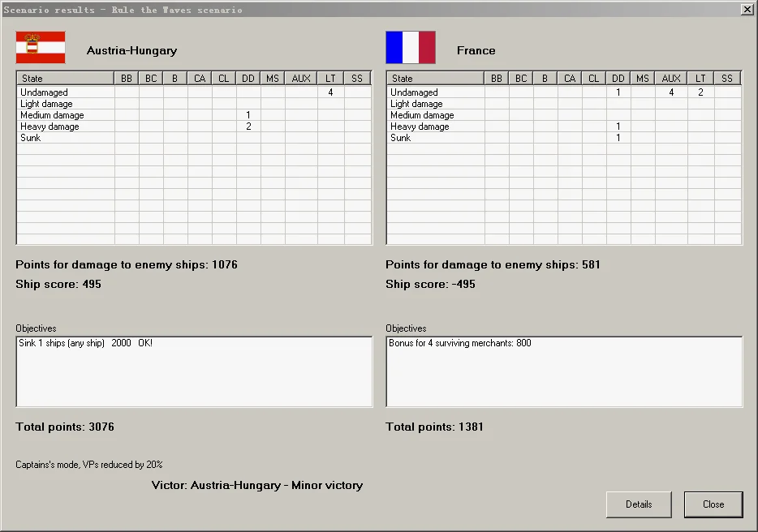Click the Austria-Hungary nation name heading
758x532 pixels.
(131, 50)
